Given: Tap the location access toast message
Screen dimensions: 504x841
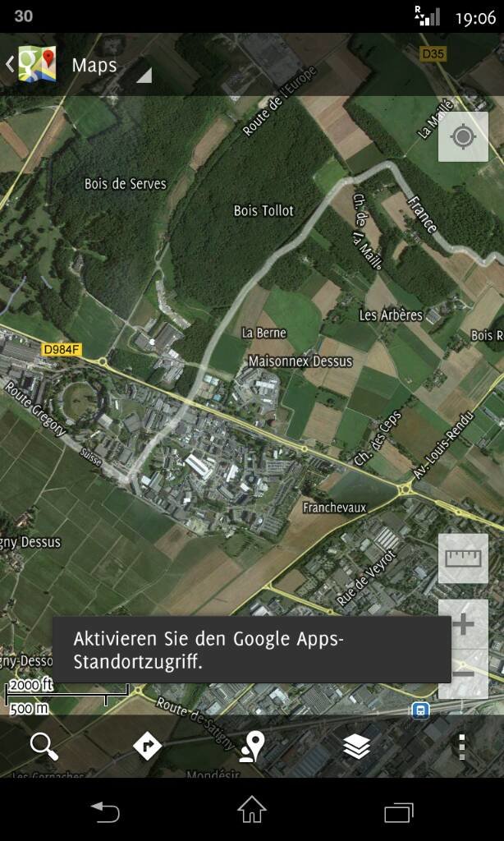Looking at the screenshot, I should (x=252, y=650).
